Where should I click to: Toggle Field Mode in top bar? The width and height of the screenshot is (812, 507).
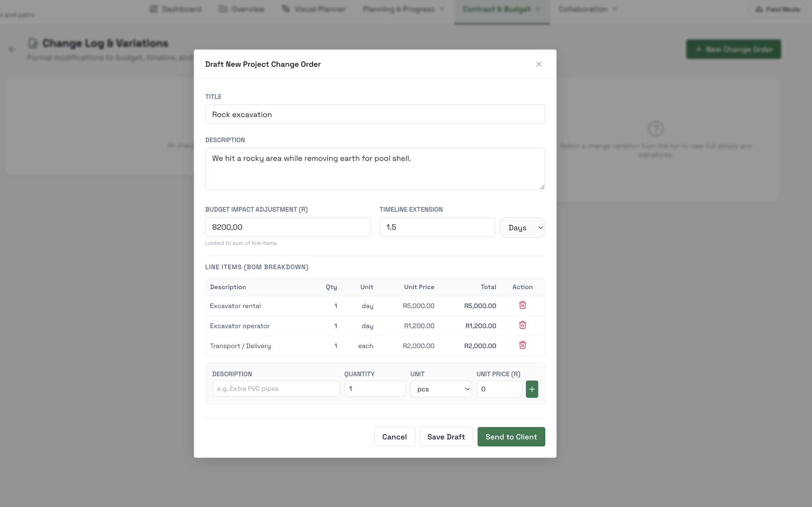pyautogui.click(x=778, y=9)
